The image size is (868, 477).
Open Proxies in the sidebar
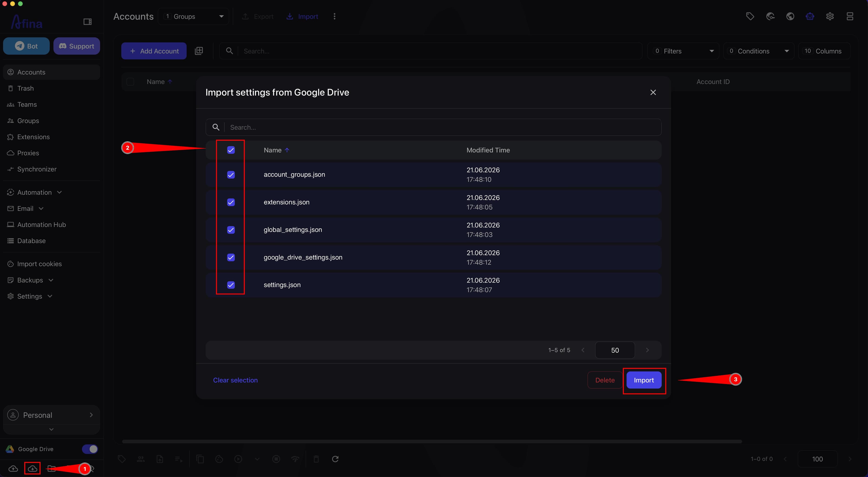coord(52,153)
